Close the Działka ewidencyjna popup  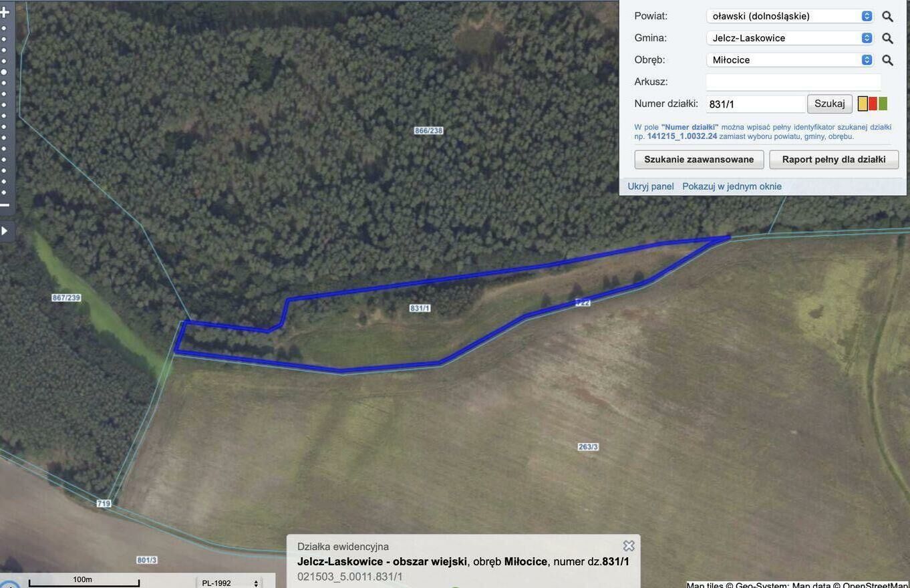(x=629, y=546)
